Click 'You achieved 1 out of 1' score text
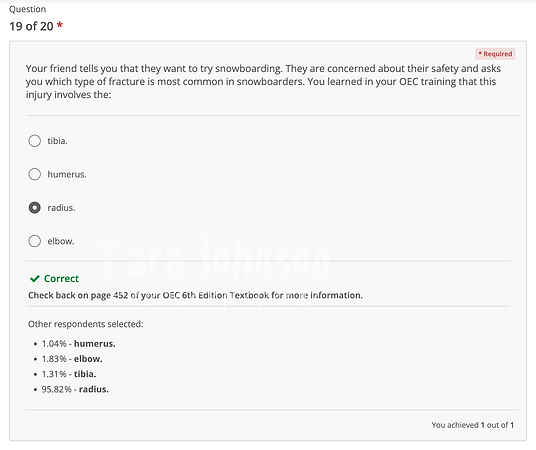Image resolution: width=536 pixels, height=450 pixels. (x=472, y=425)
